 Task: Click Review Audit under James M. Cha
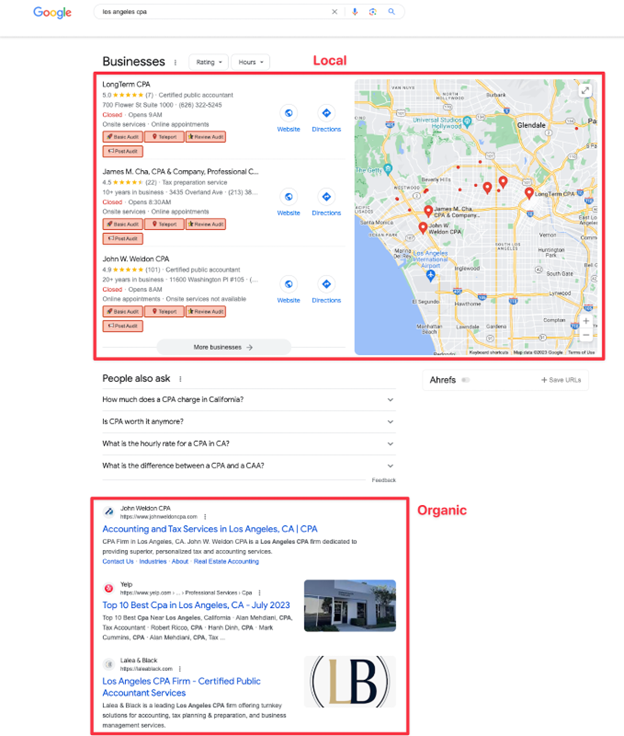(206, 224)
